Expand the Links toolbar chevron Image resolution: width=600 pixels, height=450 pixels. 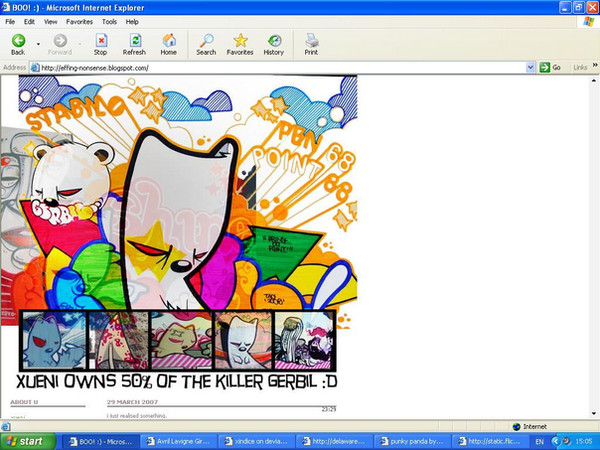(x=595, y=65)
